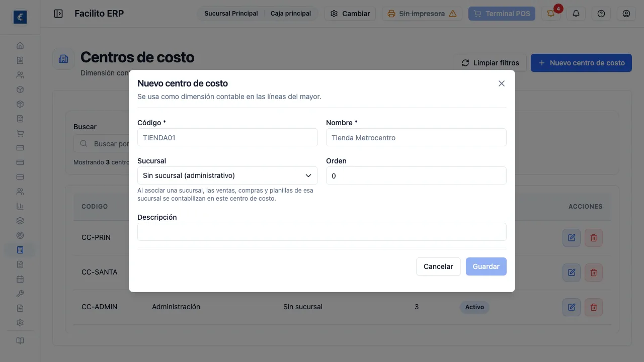Open the book icon at the sidebar bottom
The height and width of the screenshot is (362, 644).
tap(20, 341)
